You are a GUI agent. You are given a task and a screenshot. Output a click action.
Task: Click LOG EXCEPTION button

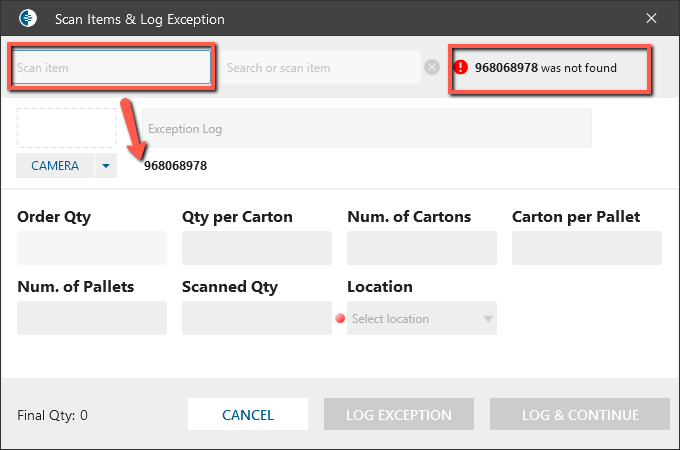[398, 415]
